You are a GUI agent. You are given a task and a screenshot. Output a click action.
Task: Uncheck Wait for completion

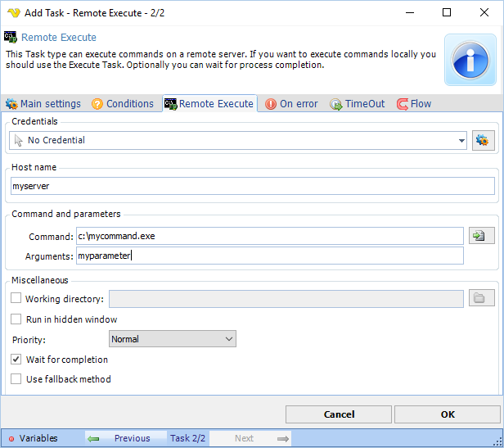[16, 360]
